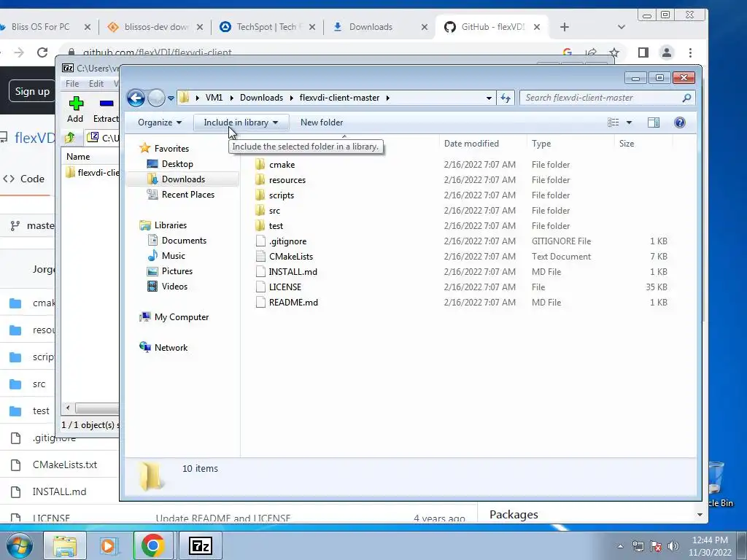Open Windows Explorer from taskbar
This screenshot has width=747, height=560.
[65, 545]
